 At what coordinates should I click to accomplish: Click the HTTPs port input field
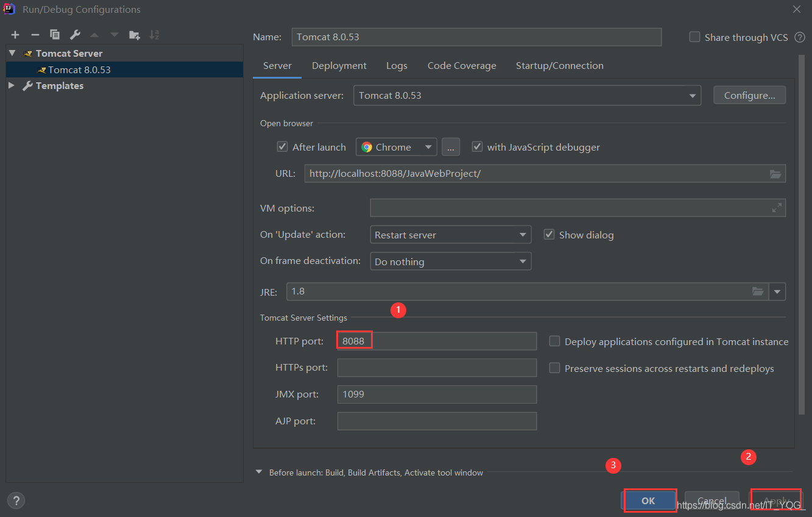pyautogui.click(x=437, y=368)
